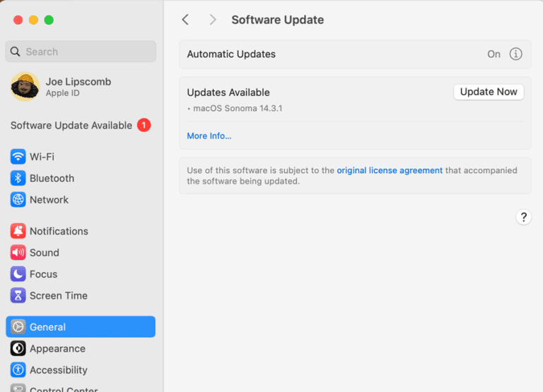Click the Automatic Updates On status
The image size is (543, 392).
(494, 54)
